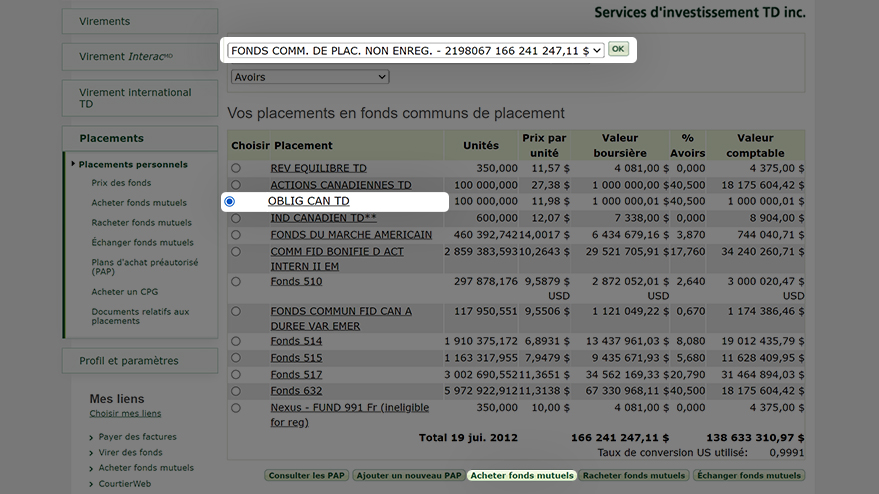Open the Fonds 514 link
This screenshot has width=879, height=494.
[296, 341]
